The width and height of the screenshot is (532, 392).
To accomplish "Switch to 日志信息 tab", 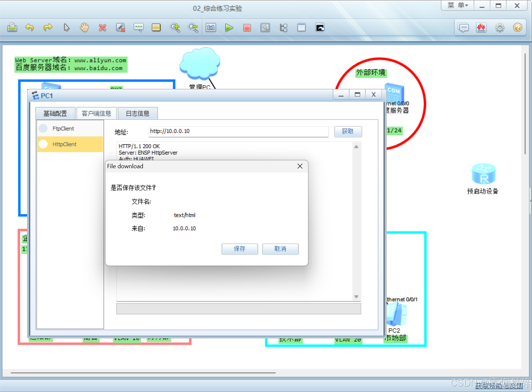I will pos(137,113).
